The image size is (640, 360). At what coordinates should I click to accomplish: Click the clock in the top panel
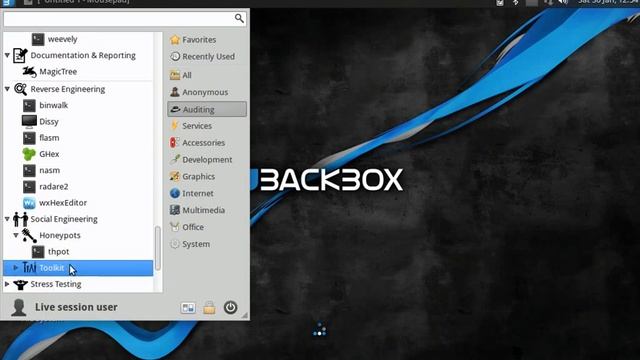(608, 2)
